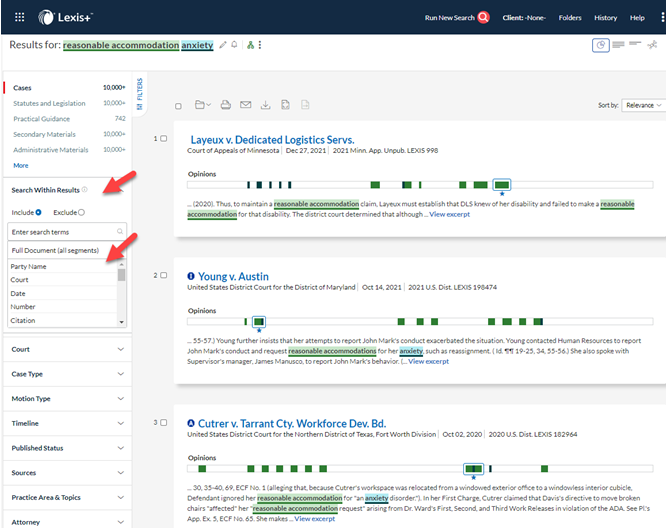Screen dimensions: 666x529
Task: Click the magnifier in the Enter search terms box
Action: (120, 231)
